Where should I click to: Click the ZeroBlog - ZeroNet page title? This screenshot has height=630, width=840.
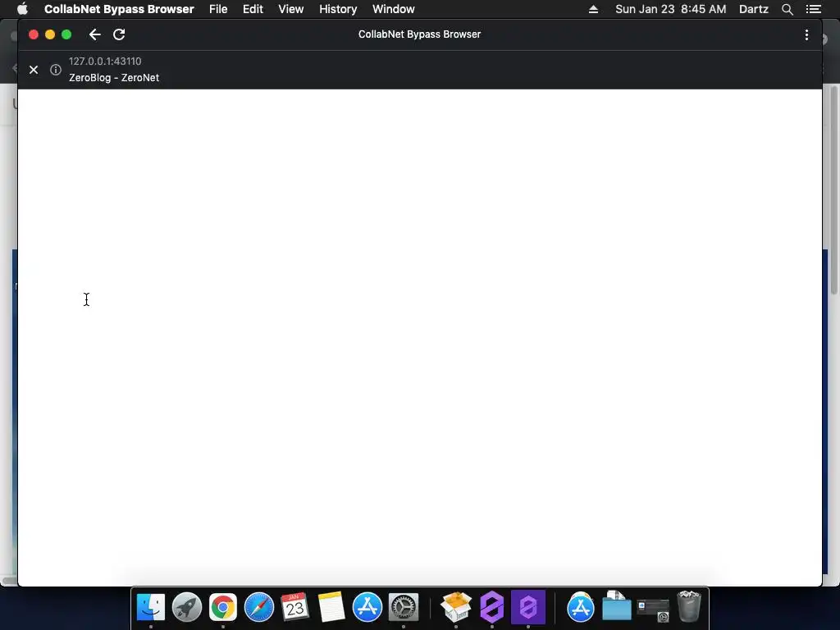tap(114, 78)
